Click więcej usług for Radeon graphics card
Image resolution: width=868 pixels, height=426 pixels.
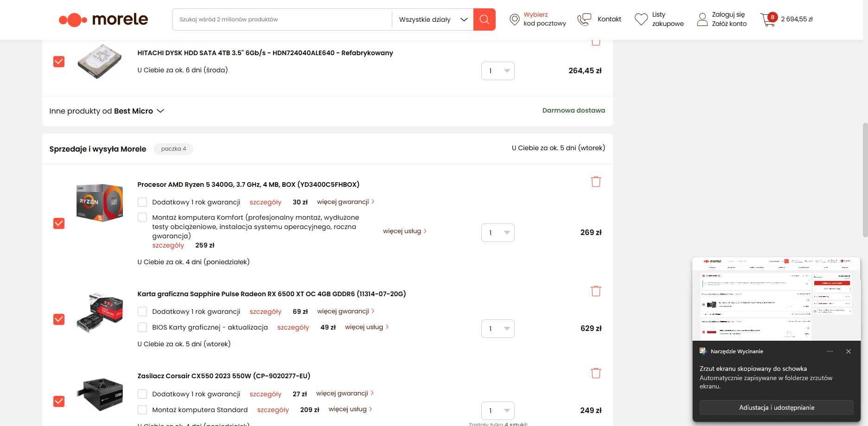[367, 327]
